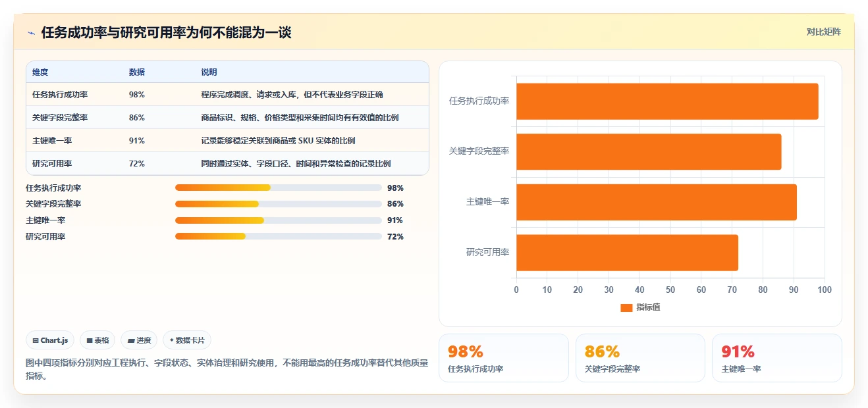The image size is (868, 408).
Task: Click the 主键唯一率 table cell
Action: [x=51, y=141]
